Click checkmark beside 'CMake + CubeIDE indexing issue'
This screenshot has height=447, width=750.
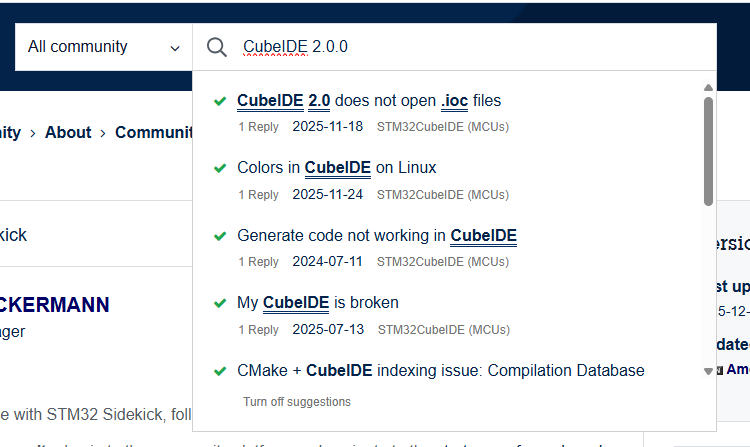click(220, 371)
